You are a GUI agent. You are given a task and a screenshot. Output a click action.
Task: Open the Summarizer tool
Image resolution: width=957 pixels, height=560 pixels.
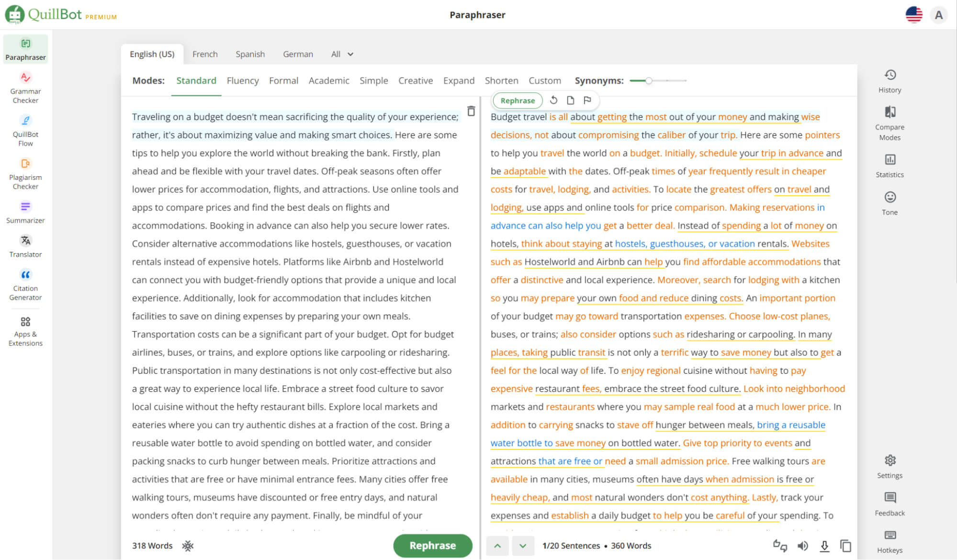pos(25,212)
